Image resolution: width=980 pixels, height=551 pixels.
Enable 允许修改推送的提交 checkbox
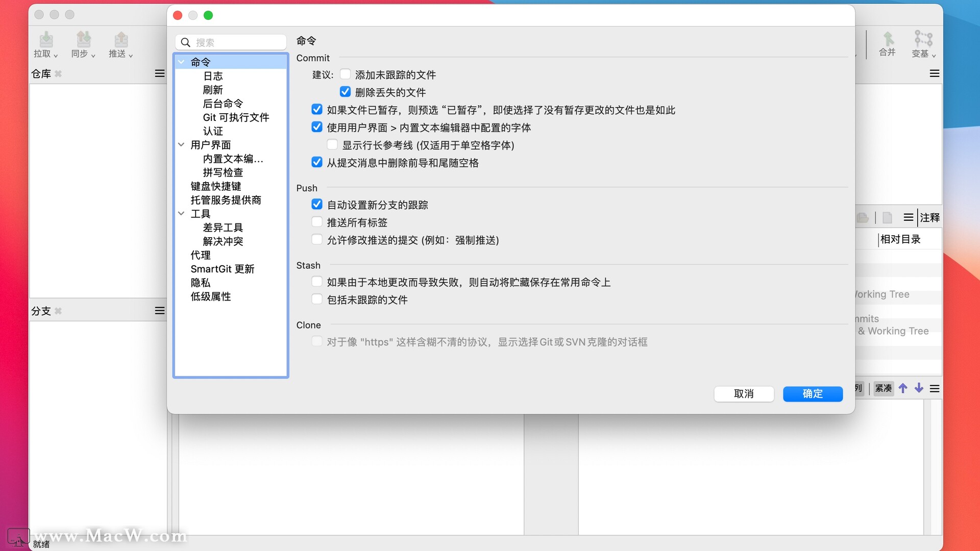pyautogui.click(x=317, y=239)
